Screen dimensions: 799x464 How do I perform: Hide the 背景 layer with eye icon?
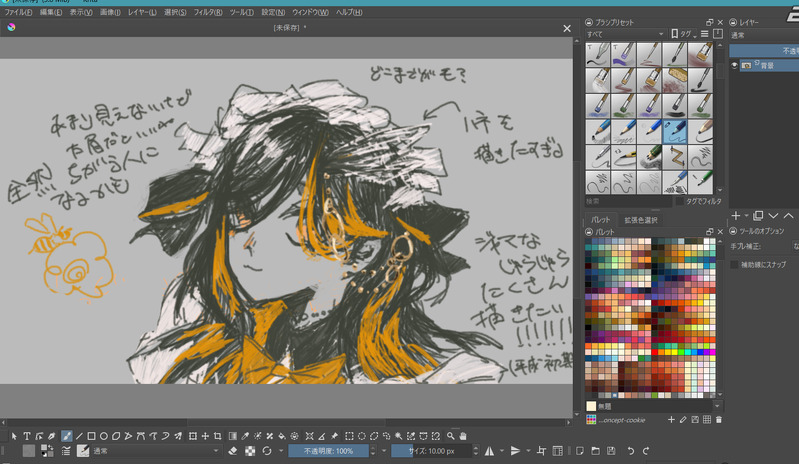[x=734, y=65]
